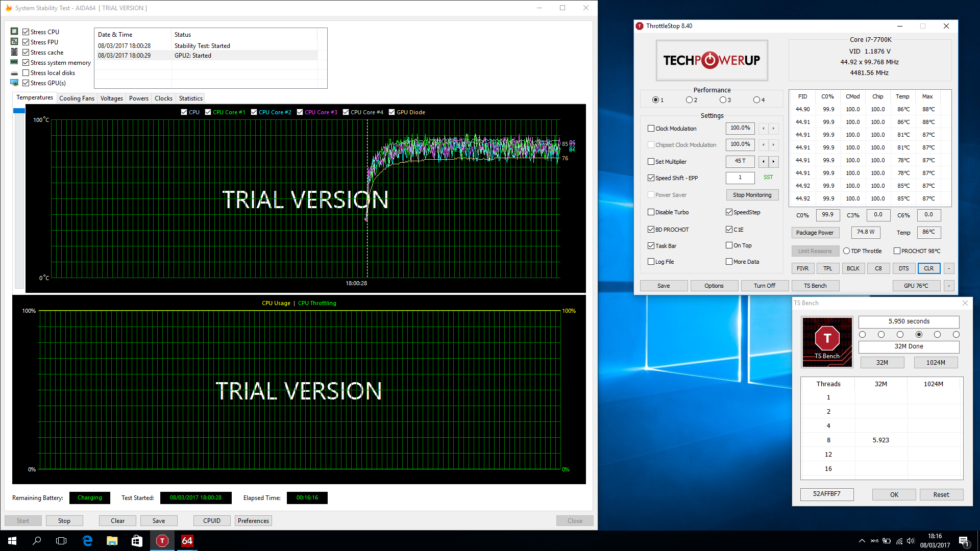Stop the AIDA64 stability test
980x551 pixels.
tap(64, 521)
